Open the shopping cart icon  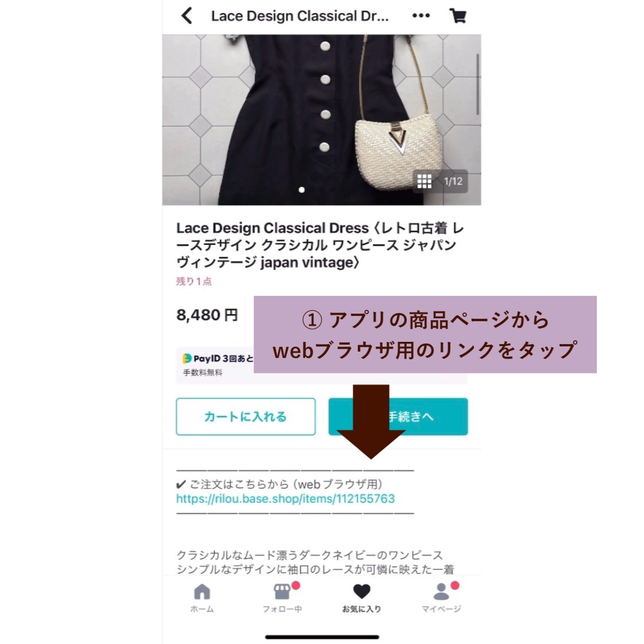pyautogui.click(x=458, y=16)
